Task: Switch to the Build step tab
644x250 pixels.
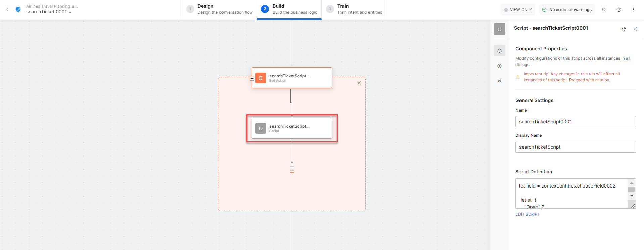Action: click(289, 9)
